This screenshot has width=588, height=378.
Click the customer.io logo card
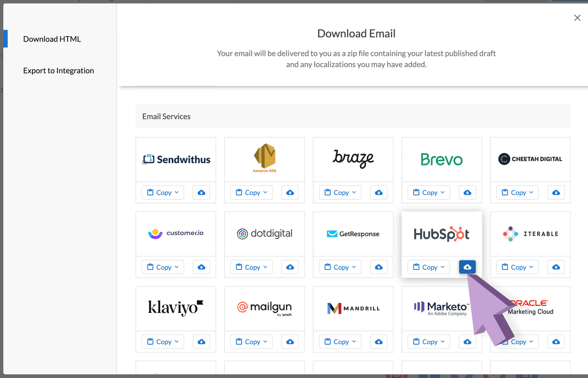click(176, 234)
